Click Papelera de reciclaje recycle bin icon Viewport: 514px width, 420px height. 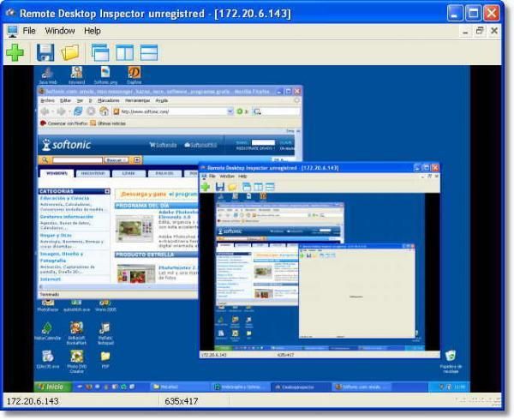click(x=451, y=362)
